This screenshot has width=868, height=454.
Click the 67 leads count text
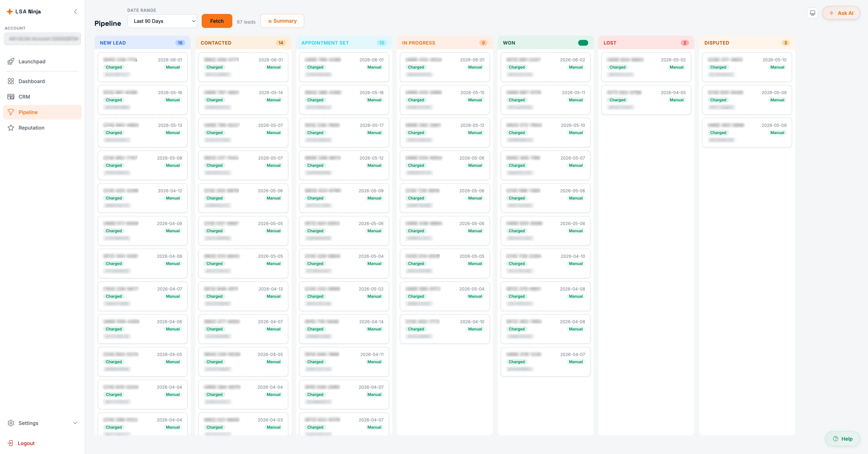pos(246,22)
